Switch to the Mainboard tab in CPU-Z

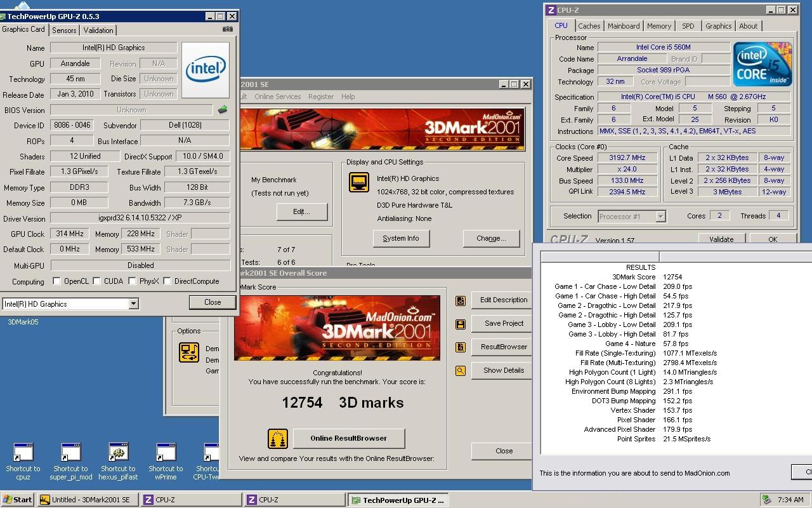coord(624,26)
